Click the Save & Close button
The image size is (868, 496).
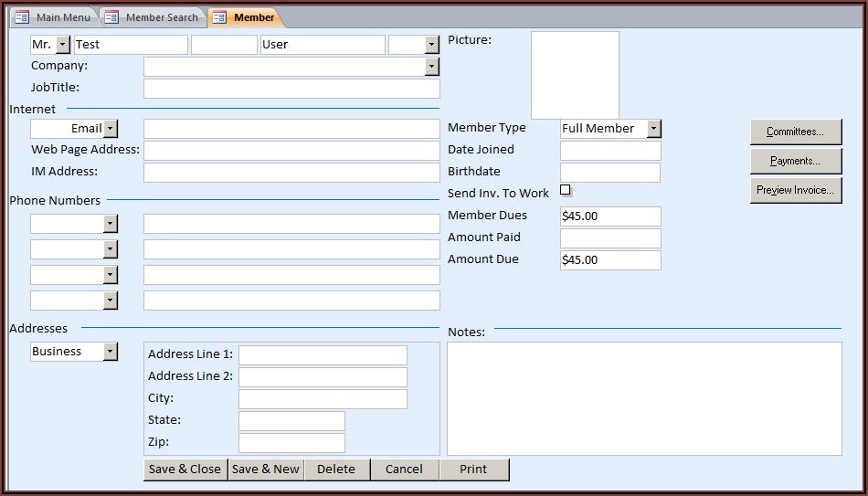[x=185, y=470]
